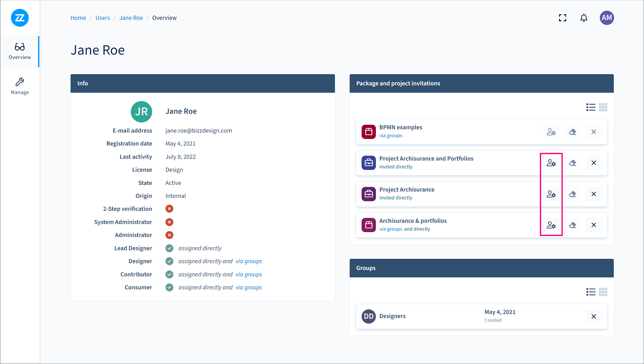Click the JR avatar in Info
Screen dimensions: 644x364
[x=141, y=111]
